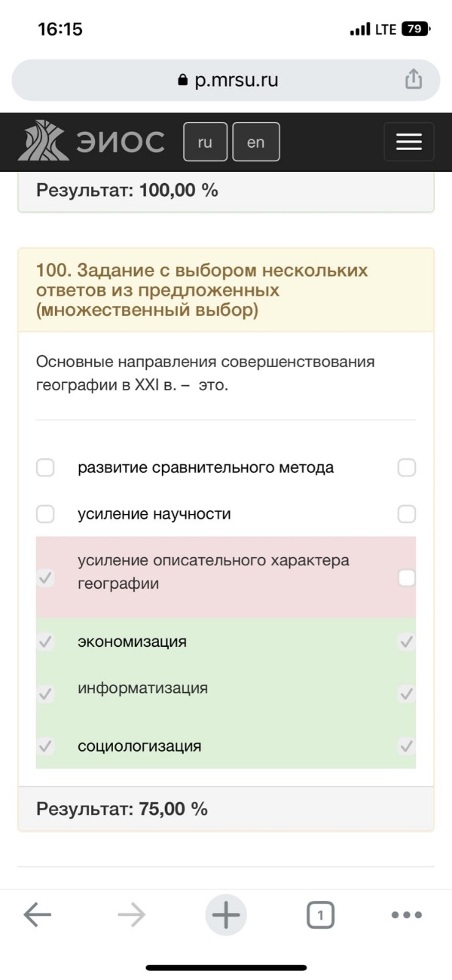
Task: Open the hamburger navigation menu
Action: pos(408,142)
